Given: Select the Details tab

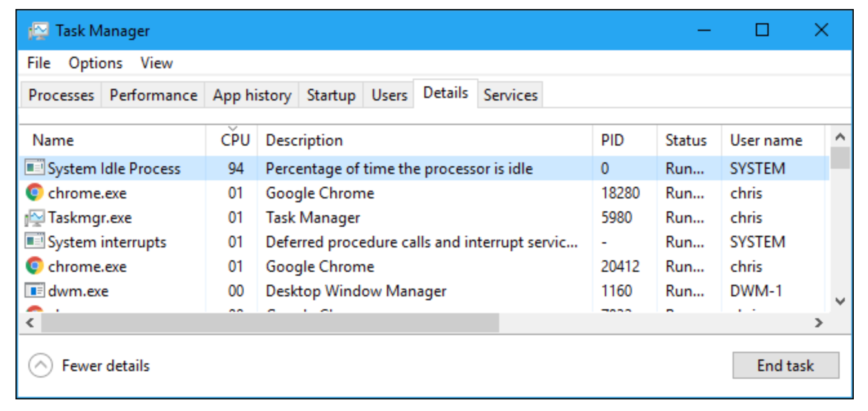Looking at the screenshot, I should pos(446,93).
